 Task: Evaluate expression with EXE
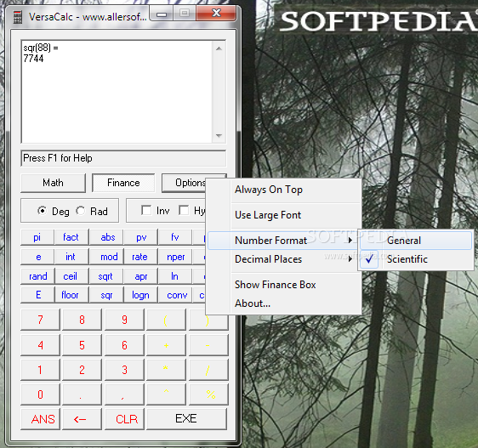click(x=186, y=419)
